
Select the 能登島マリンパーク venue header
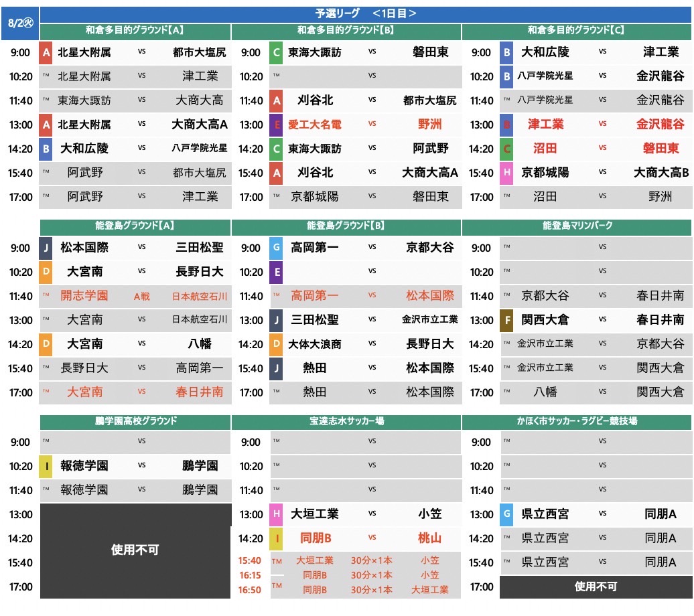pos(576,226)
